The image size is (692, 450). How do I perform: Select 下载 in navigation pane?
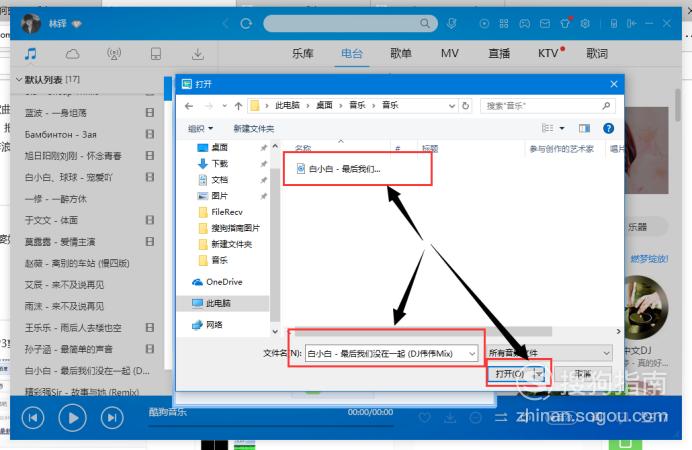(219, 164)
